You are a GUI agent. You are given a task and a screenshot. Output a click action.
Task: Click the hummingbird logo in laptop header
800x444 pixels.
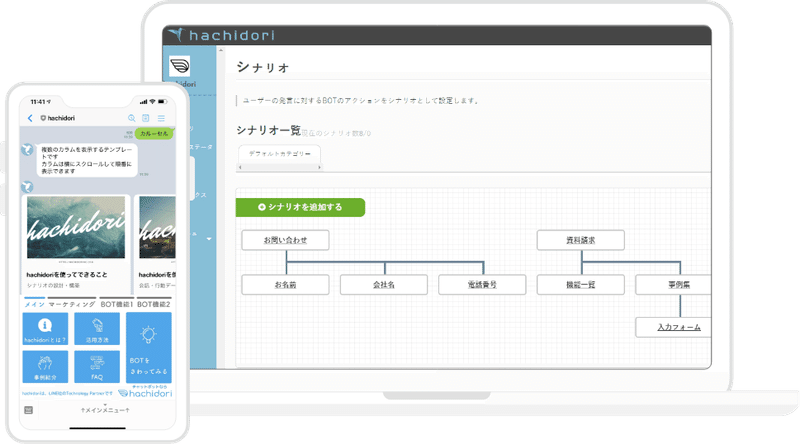(x=176, y=34)
